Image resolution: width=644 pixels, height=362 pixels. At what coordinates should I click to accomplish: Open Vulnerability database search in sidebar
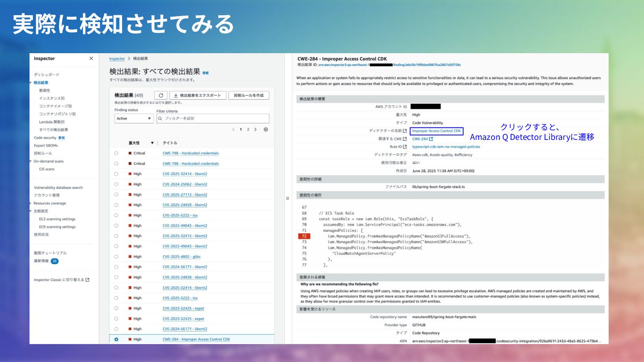coord(59,188)
